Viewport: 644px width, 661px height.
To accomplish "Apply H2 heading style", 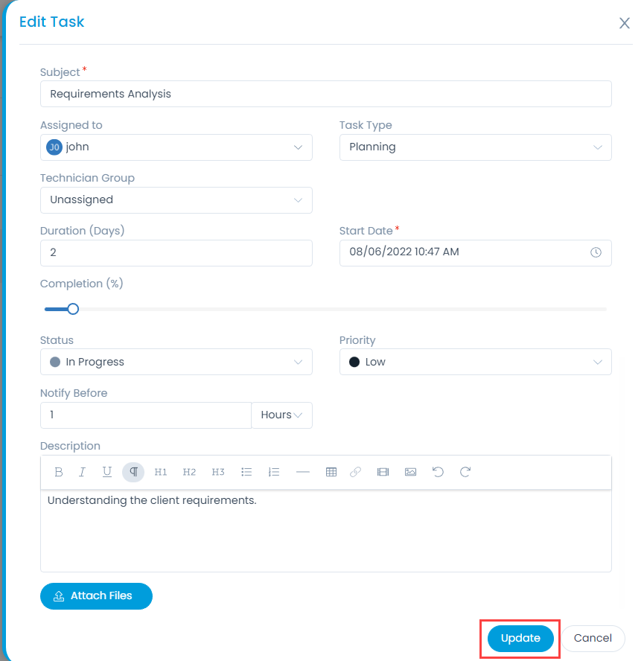I will (x=189, y=472).
